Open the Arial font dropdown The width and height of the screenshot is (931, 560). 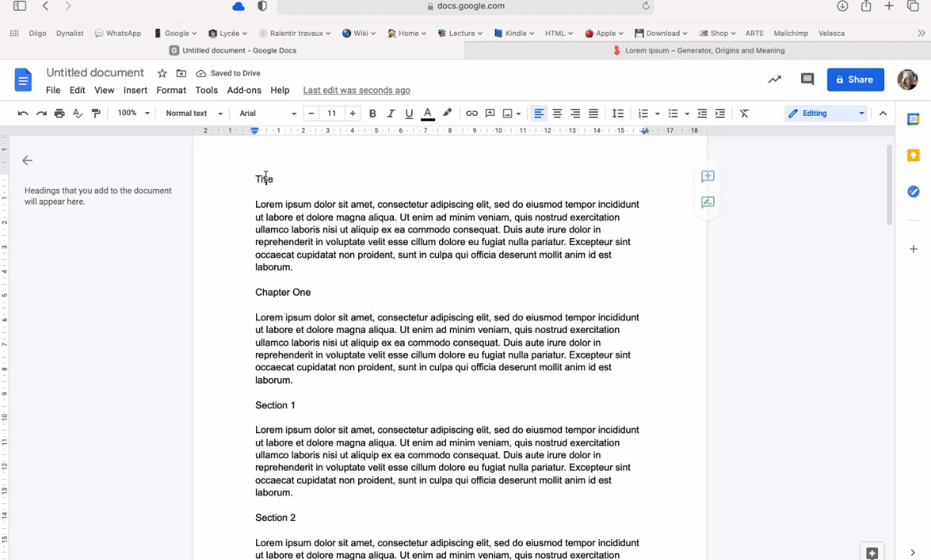point(267,114)
